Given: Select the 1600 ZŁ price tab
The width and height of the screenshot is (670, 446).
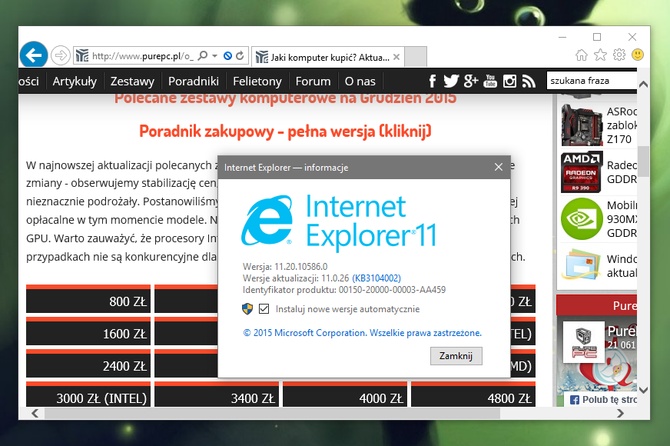Looking at the screenshot, I should 88,332.
